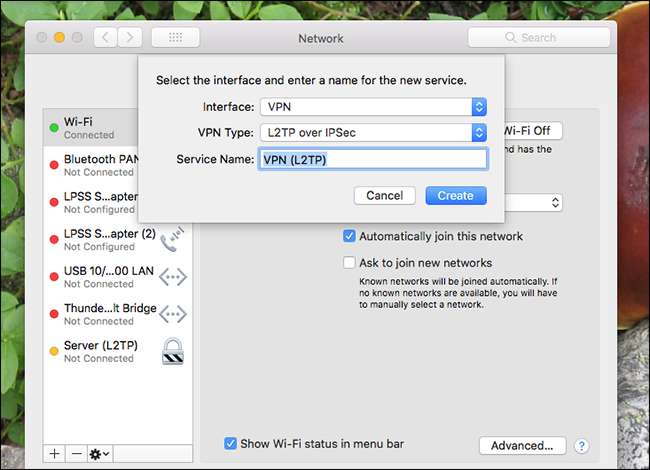
Task: Go back with the toolbar back arrow
Action: [x=105, y=38]
